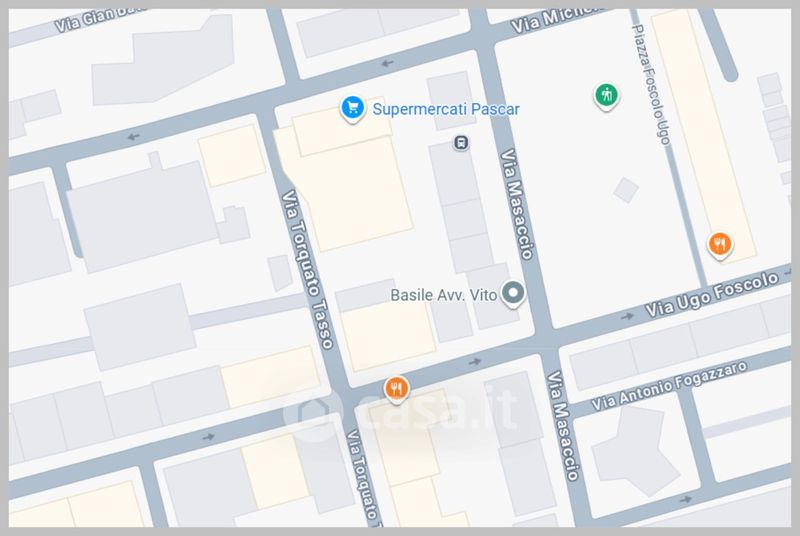This screenshot has width=800, height=536.
Task: Click the small diamond building in the park
Action: [x=626, y=190]
